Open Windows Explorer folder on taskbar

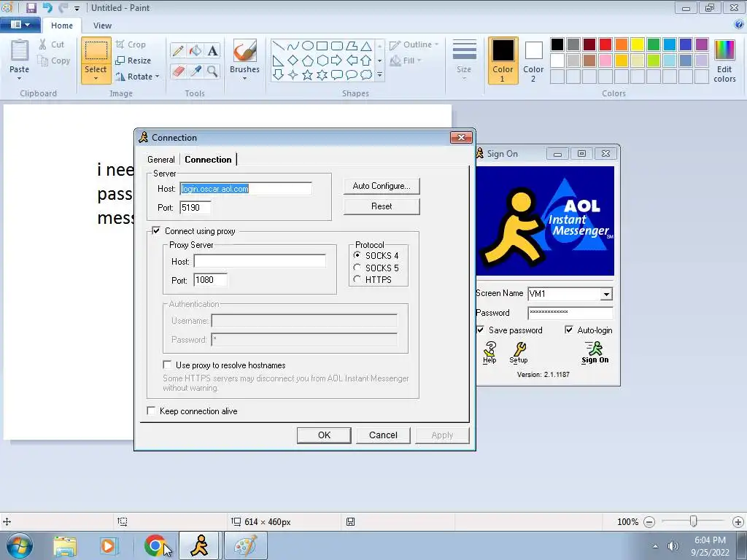[65, 545]
